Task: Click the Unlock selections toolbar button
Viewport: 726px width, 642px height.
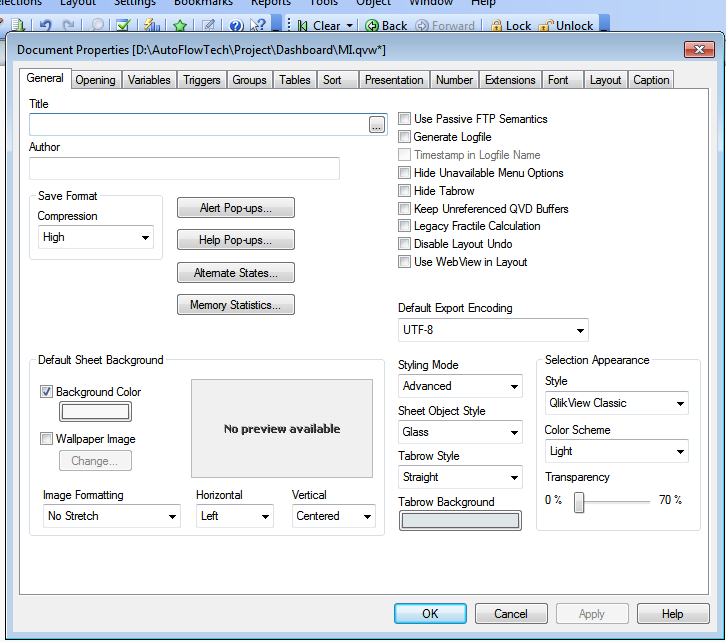Action: (566, 25)
